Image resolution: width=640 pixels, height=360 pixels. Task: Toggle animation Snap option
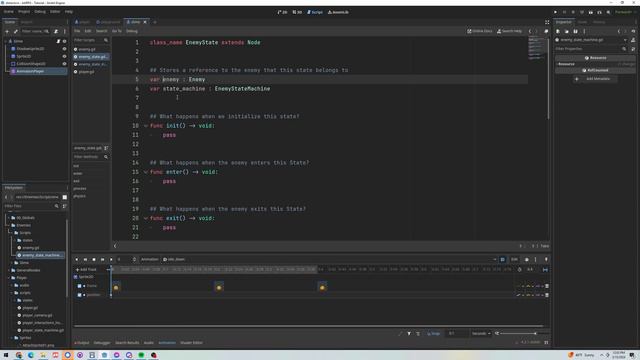pyautogui.click(x=433, y=333)
